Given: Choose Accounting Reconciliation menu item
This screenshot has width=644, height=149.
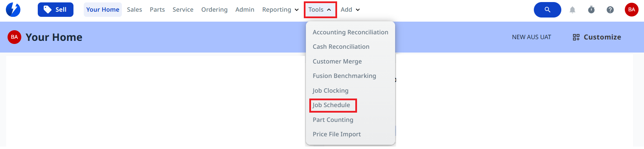Looking at the screenshot, I should click(x=350, y=32).
